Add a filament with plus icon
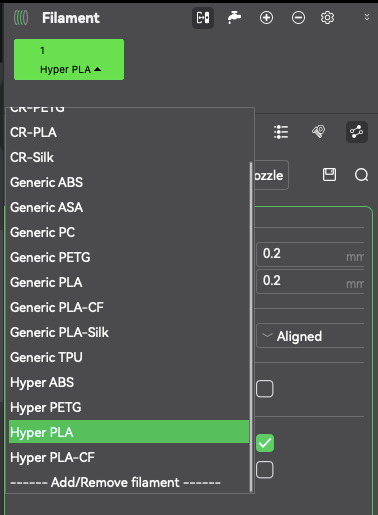Image resolution: width=378 pixels, height=515 pixels. (x=266, y=18)
